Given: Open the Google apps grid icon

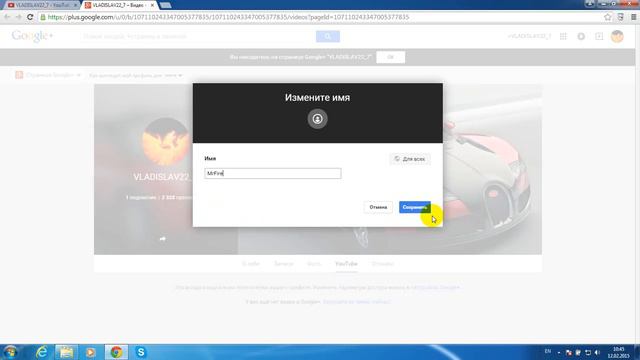Looking at the screenshot, I should tap(563, 36).
